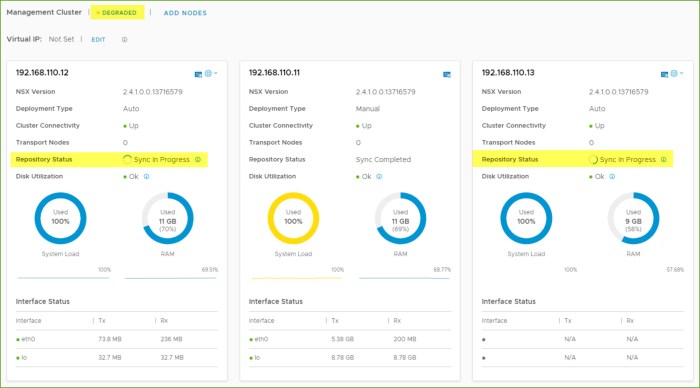
Task: Select node title 192.168.110.13
Action: 508,73
